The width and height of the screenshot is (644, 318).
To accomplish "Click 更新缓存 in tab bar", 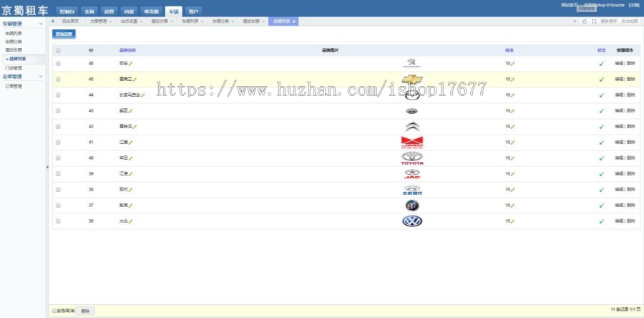I will coord(609,21).
